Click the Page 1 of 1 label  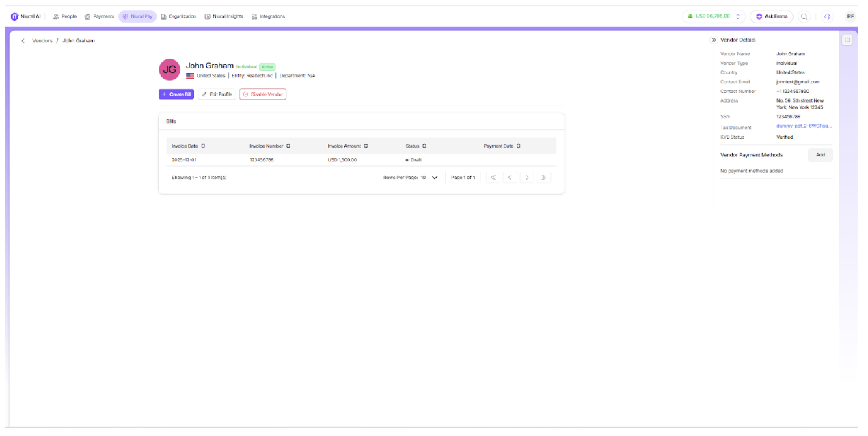point(463,178)
